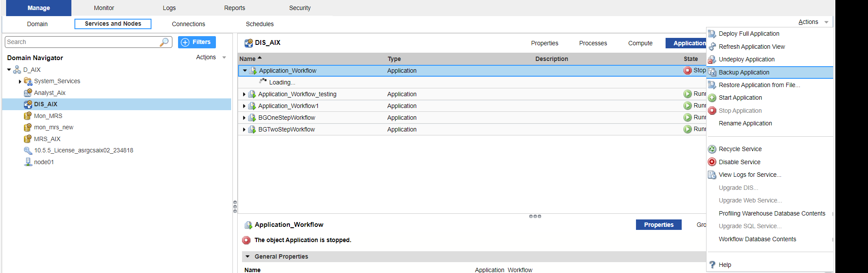Open the Properties view of DIS_AIX
Viewport: 868px width, 273px height.
[x=545, y=43]
